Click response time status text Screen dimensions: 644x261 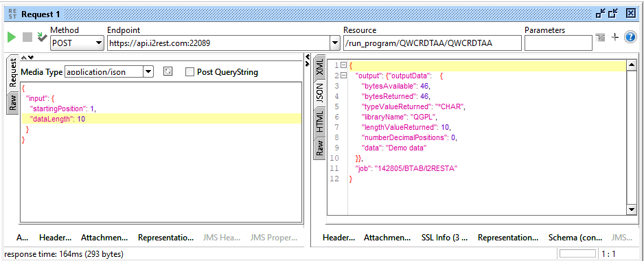[x=64, y=254]
